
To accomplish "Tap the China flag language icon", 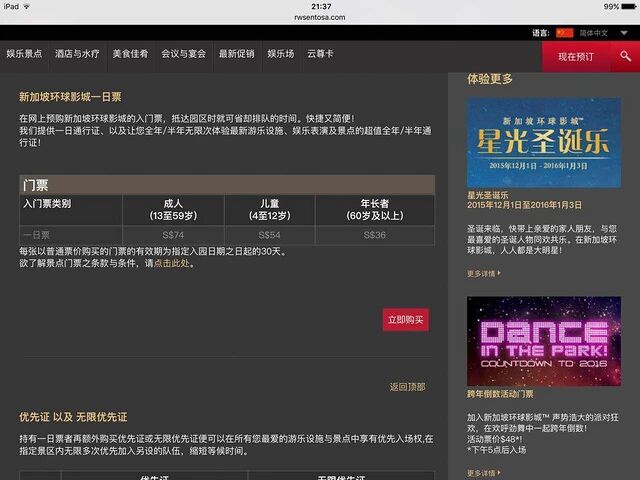I will [x=565, y=33].
